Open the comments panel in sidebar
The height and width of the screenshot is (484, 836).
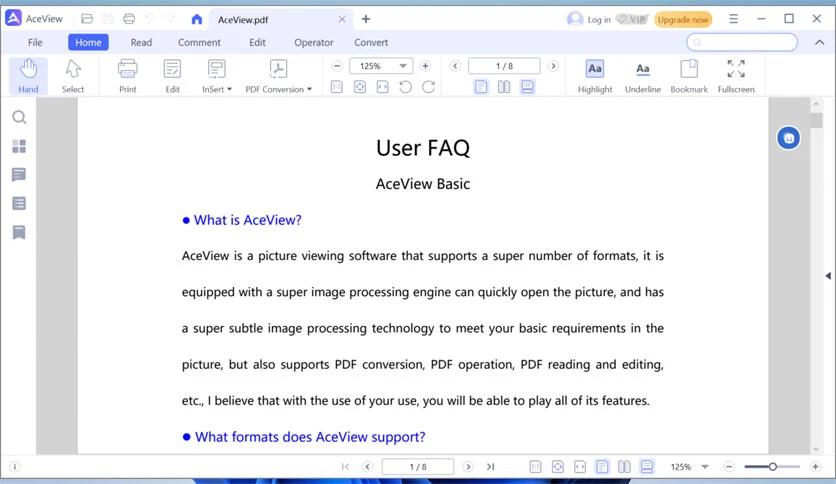point(19,174)
